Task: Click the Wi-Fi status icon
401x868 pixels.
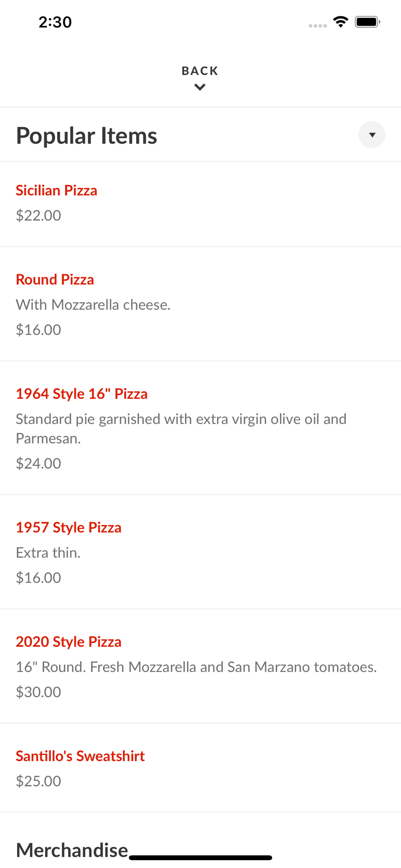Action: 341,22
